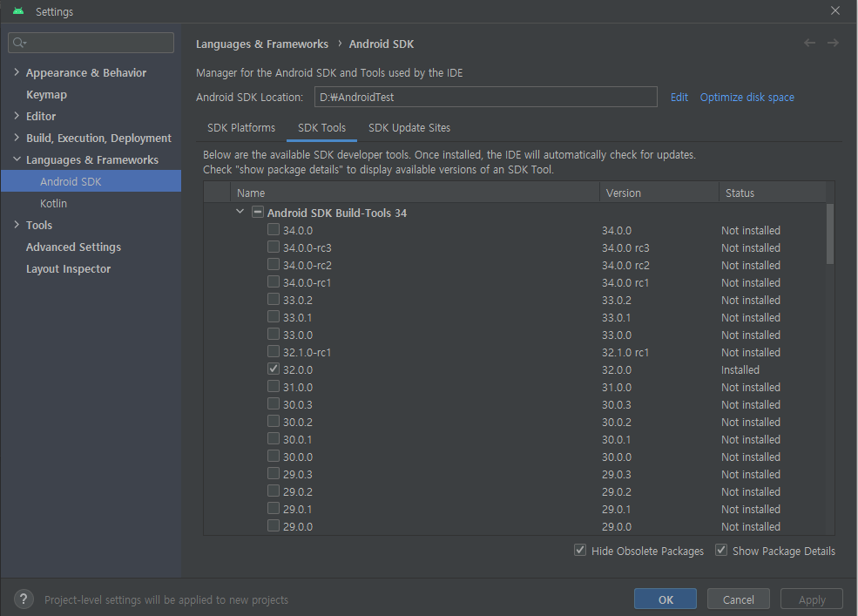Click the 30.0.0 Not installed status
This screenshot has height=616, width=858.
click(x=751, y=457)
